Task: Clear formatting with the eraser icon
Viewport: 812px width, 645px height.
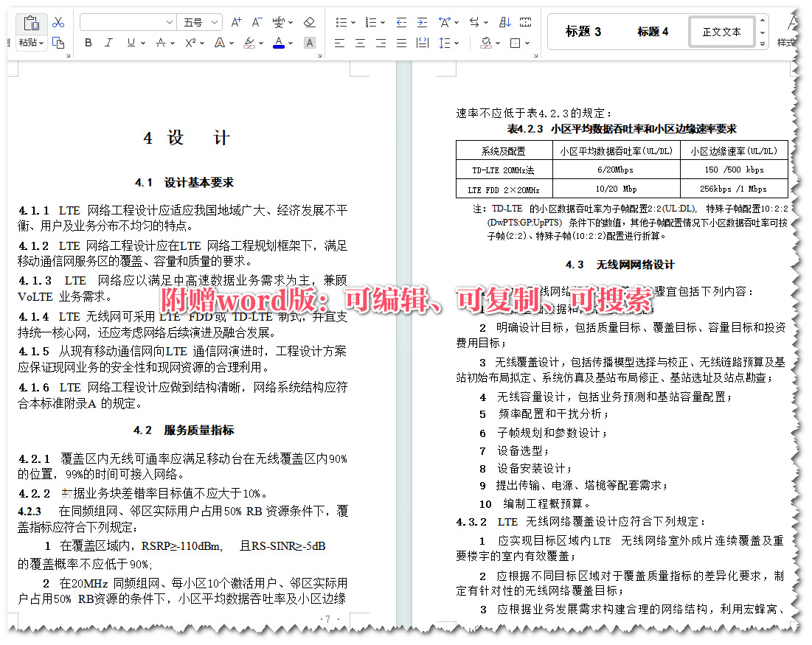Action: point(309,23)
